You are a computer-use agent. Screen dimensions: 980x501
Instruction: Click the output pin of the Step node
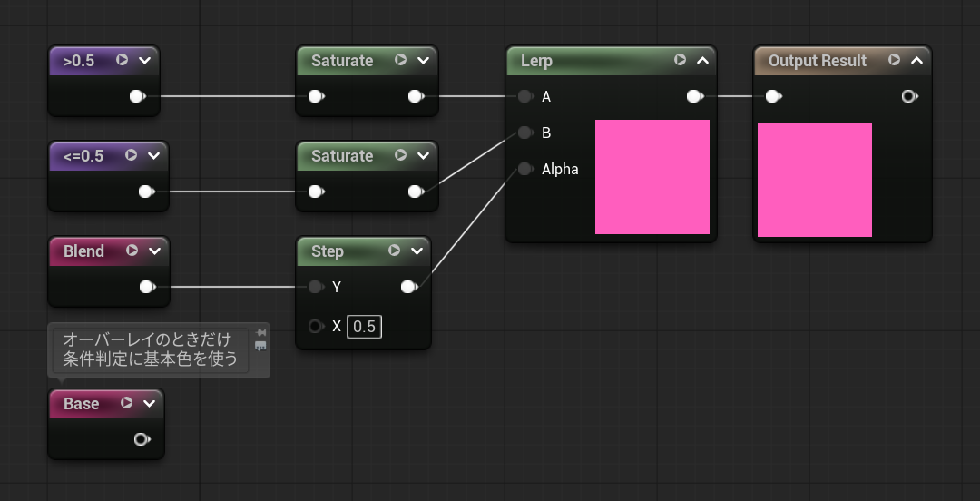click(408, 287)
